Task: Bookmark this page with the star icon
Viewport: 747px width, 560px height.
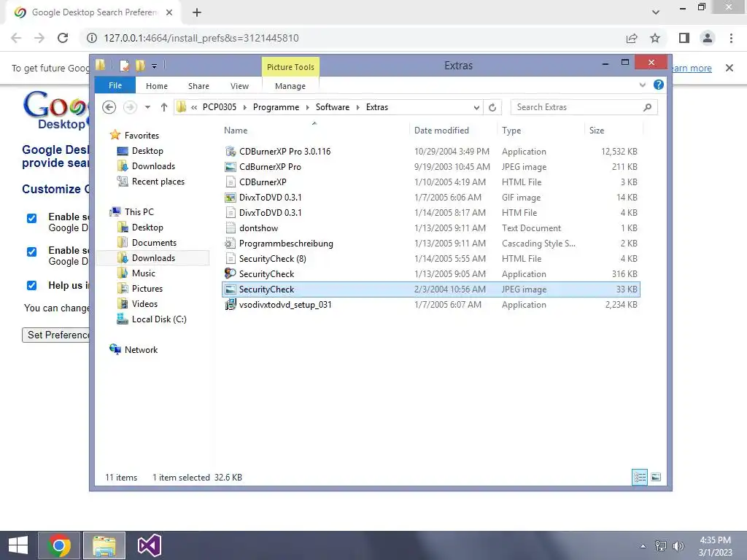Action: (656, 38)
